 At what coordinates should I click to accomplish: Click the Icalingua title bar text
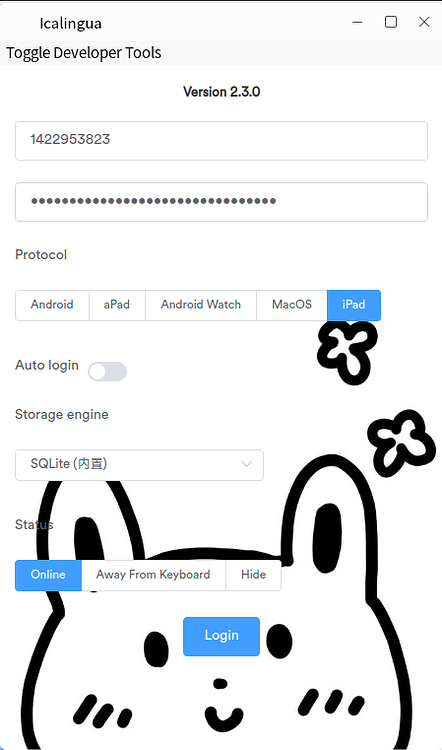pyautogui.click(x=70, y=24)
